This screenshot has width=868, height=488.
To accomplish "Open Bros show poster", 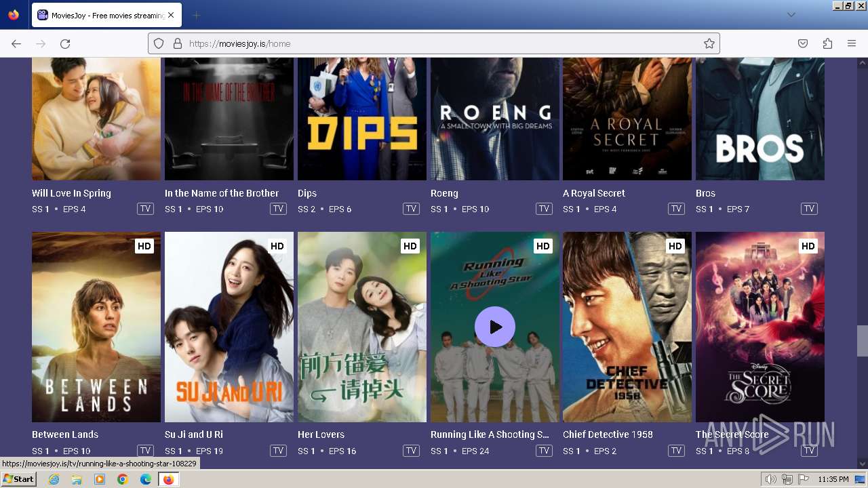I will click(760, 119).
